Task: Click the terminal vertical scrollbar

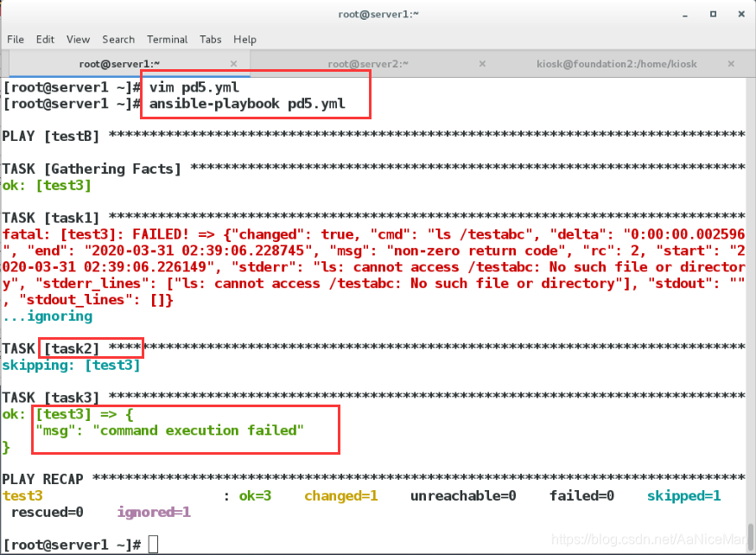Action: 751,536
